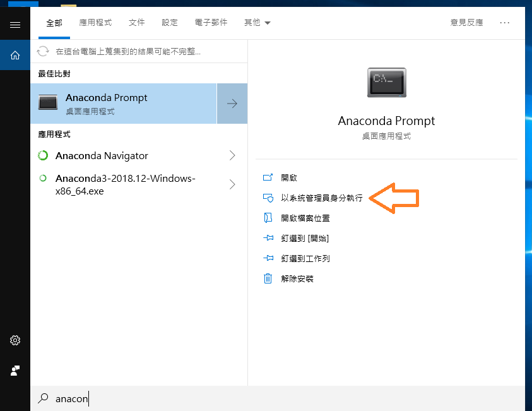Image resolution: width=532 pixels, height=411 pixels.
Task: Click the incomplete results notice text
Action: click(x=128, y=51)
